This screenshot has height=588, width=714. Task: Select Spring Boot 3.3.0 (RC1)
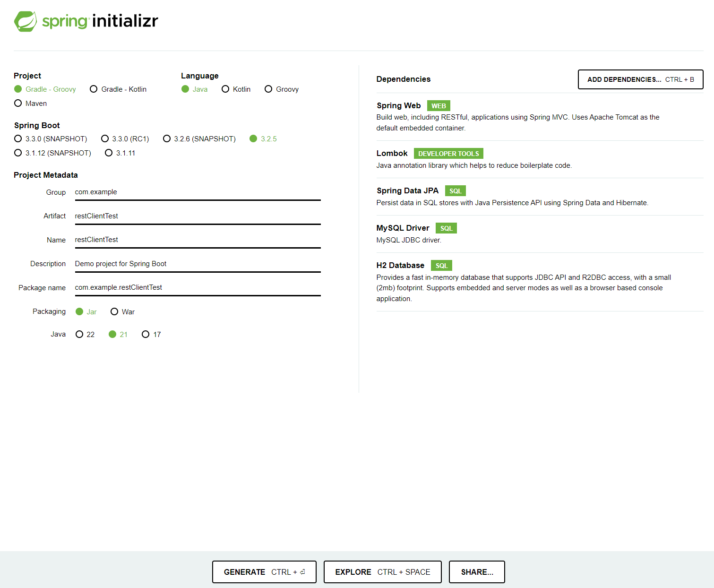pos(125,138)
